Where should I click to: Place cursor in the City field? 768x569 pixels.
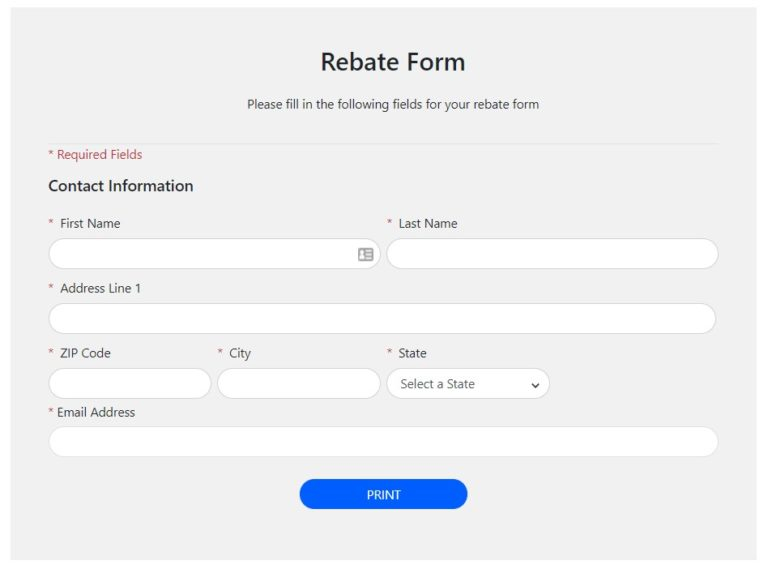(x=299, y=383)
